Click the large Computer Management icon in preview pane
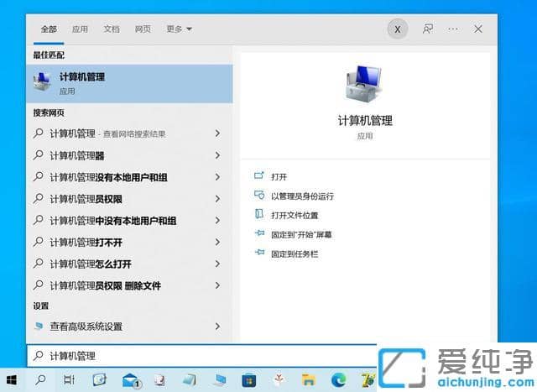Viewport: 537px width, 392px height. (x=363, y=84)
